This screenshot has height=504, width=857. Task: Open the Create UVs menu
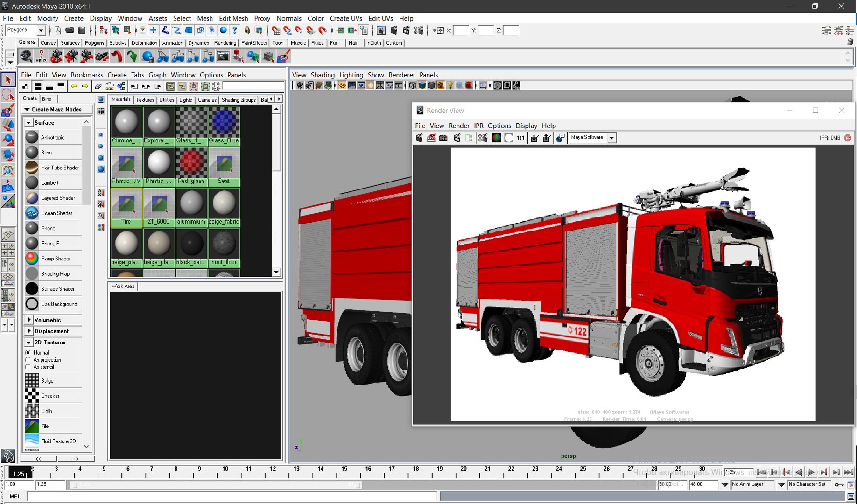point(346,18)
